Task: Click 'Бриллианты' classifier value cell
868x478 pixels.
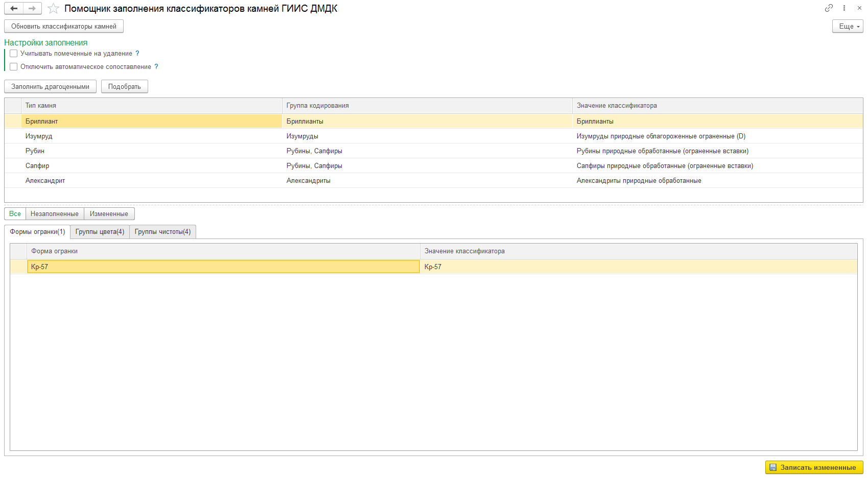Action: pos(717,121)
